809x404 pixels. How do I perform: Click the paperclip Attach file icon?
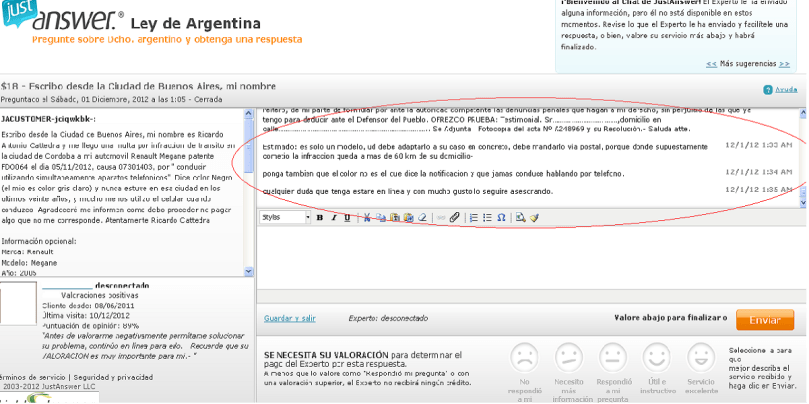point(454,218)
